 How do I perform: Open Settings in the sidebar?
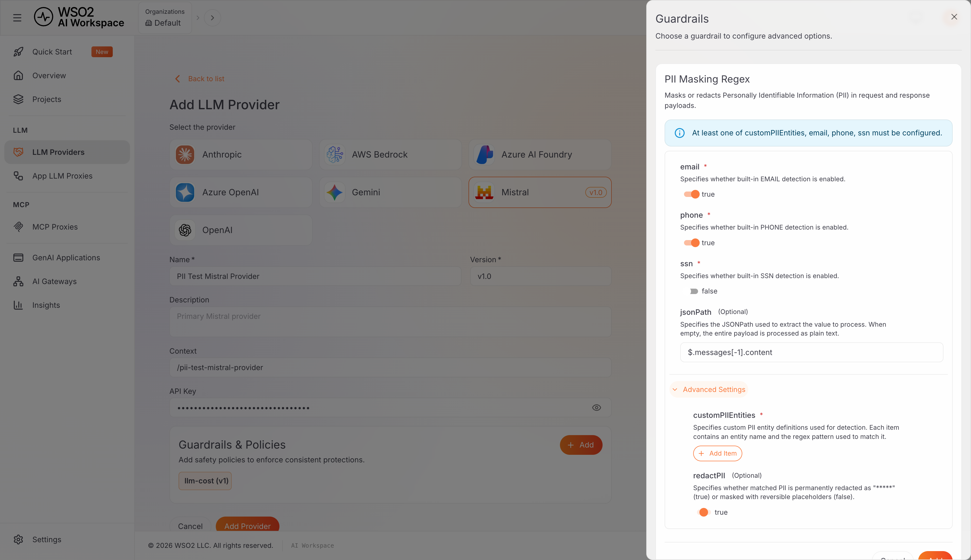(67, 539)
